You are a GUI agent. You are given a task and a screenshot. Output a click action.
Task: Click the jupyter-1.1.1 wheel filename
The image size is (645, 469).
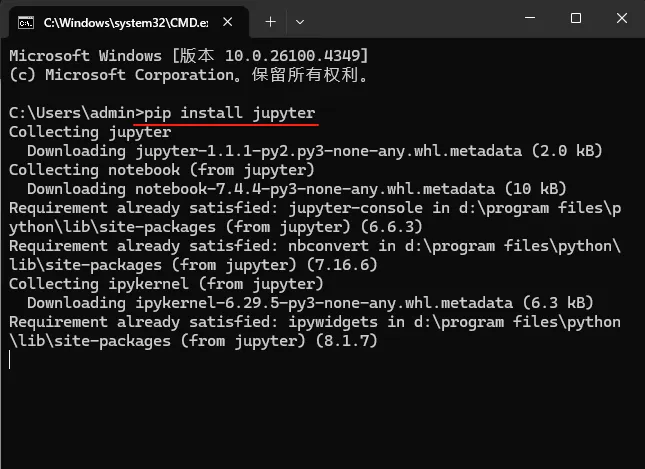tap(329, 151)
